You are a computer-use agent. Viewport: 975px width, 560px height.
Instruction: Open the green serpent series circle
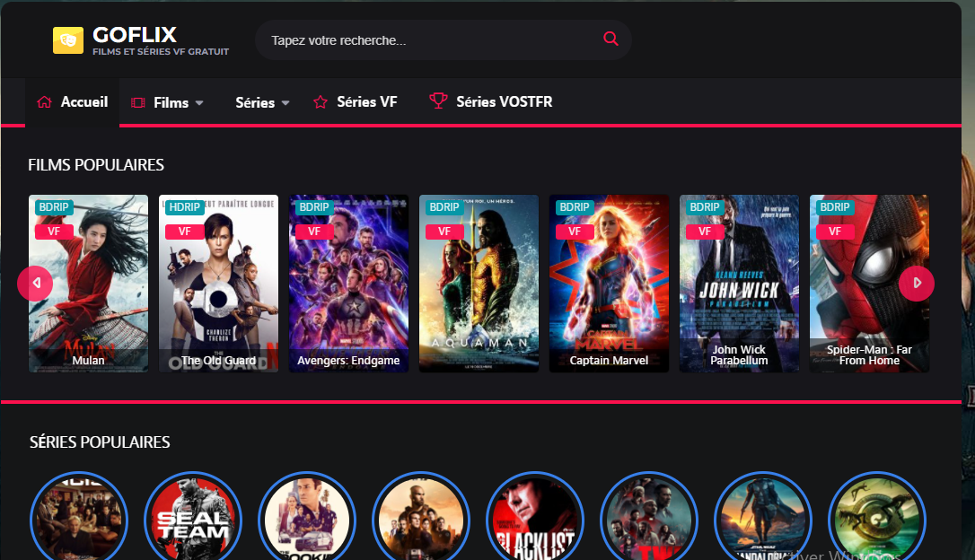pyautogui.click(x=877, y=517)
